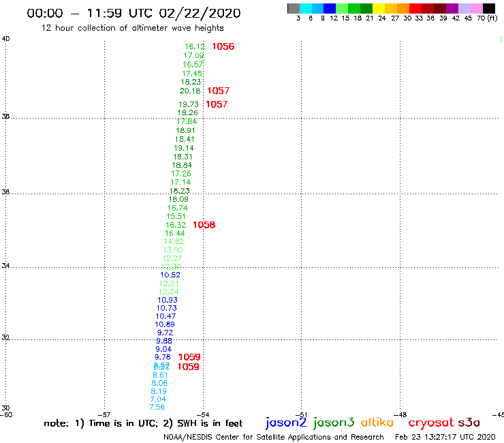This screenshot has width=504, height=443.
Task: Click the blue reading 9.72
Action: pyautogui.click(x=165, y=333)
